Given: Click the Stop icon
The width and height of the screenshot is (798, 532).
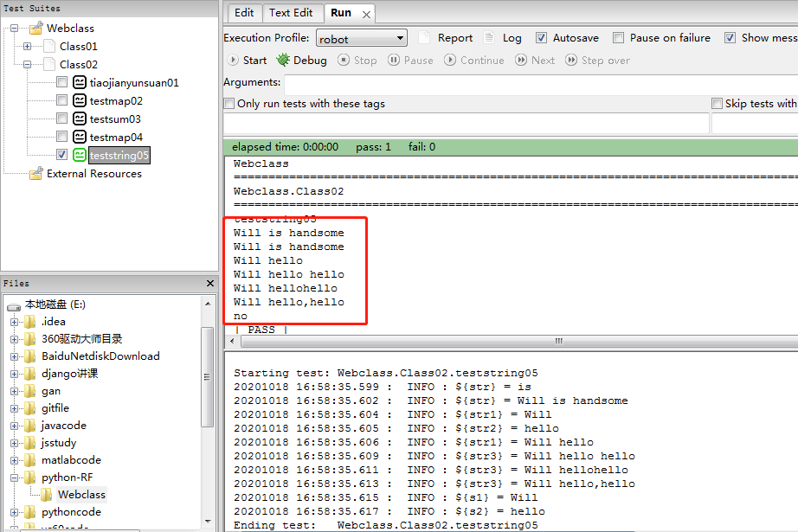Looking at the screenshot, I should click(344, 60).
